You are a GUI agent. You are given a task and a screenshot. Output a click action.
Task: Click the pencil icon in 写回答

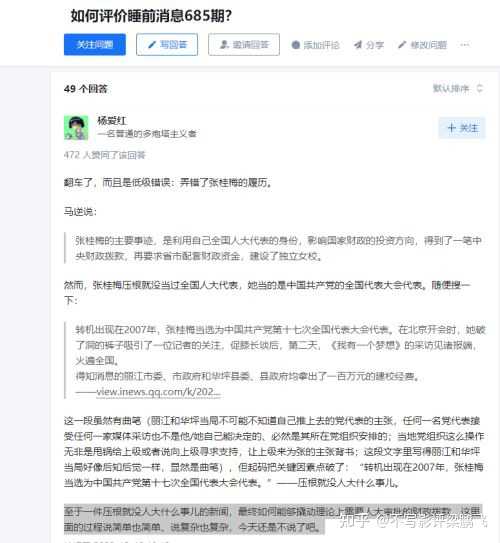[x=152, y=45]
